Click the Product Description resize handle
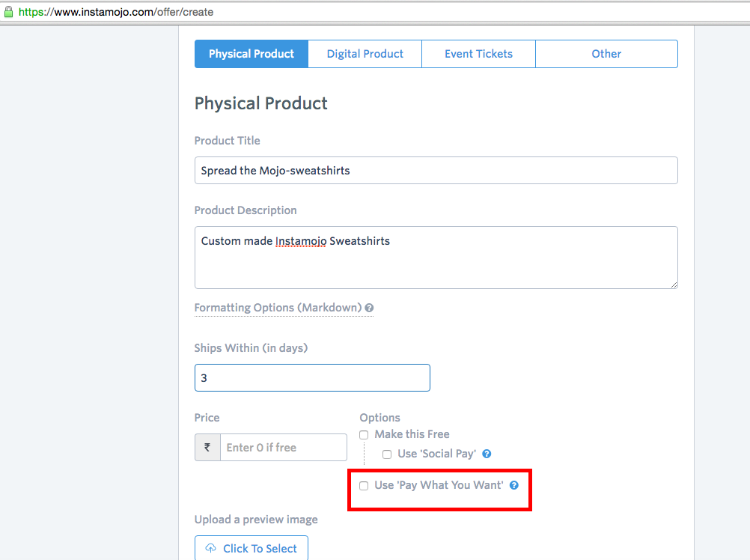Screen dimensions: 750x560 pos(673,284)
